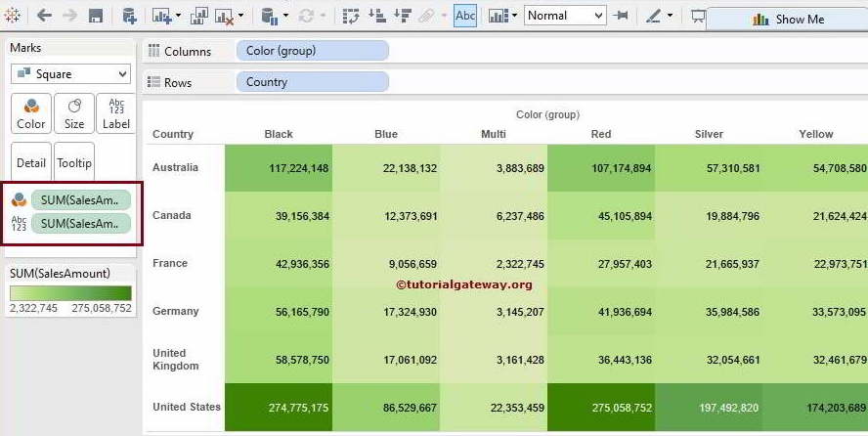Screen dimensions: 868x436
Task: Click the label-encoded SUM(SalesAm.. pill
Action: point(81,224)
